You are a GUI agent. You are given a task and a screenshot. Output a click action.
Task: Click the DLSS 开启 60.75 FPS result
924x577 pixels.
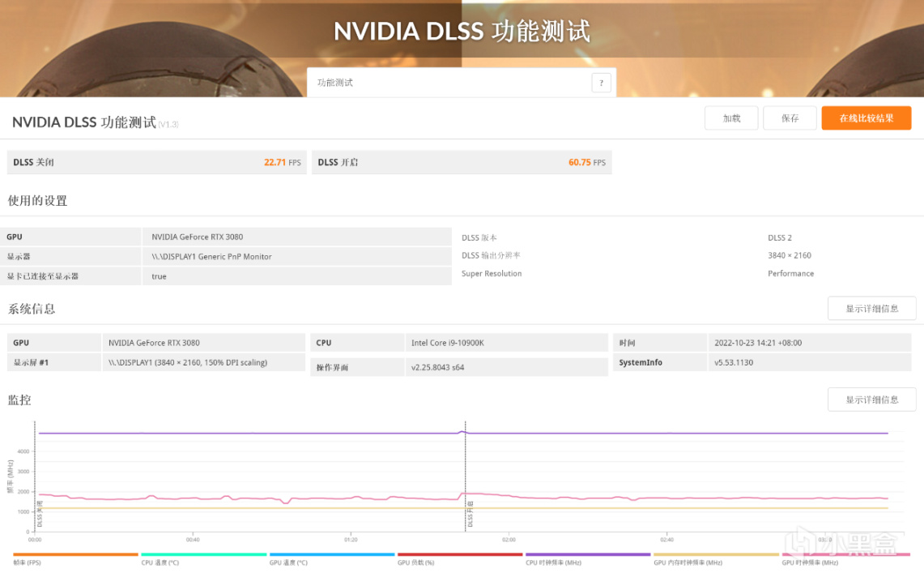(x=462, y=162)
